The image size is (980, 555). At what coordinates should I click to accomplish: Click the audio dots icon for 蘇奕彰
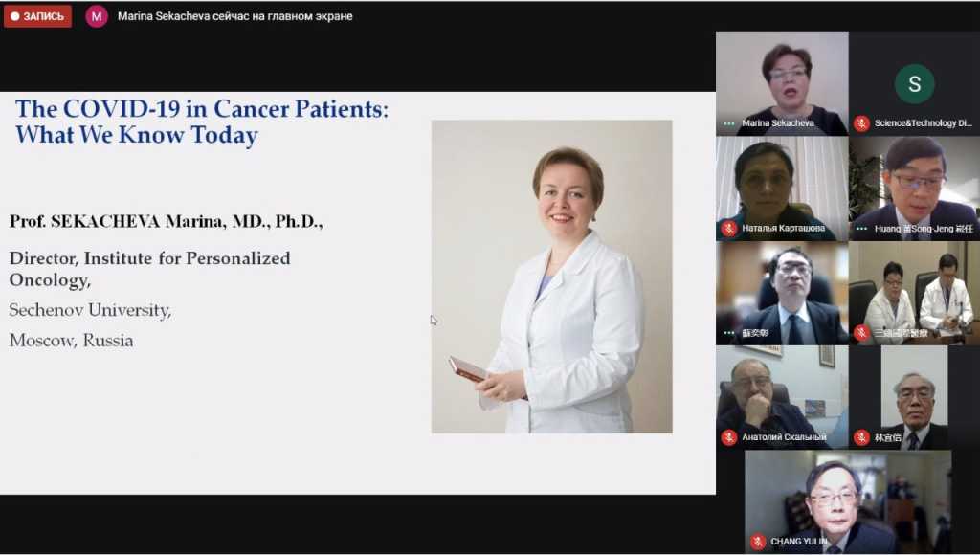tap(729, 333)
